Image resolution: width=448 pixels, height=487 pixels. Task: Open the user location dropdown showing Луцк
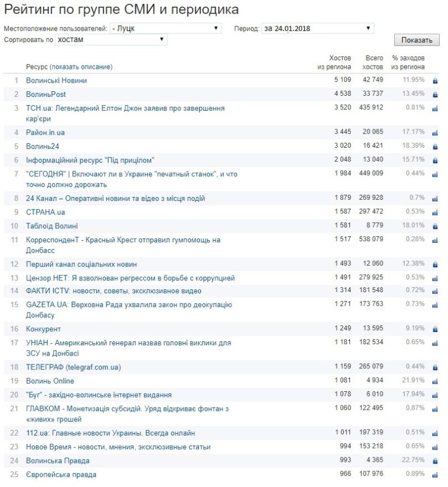[166, 28]
